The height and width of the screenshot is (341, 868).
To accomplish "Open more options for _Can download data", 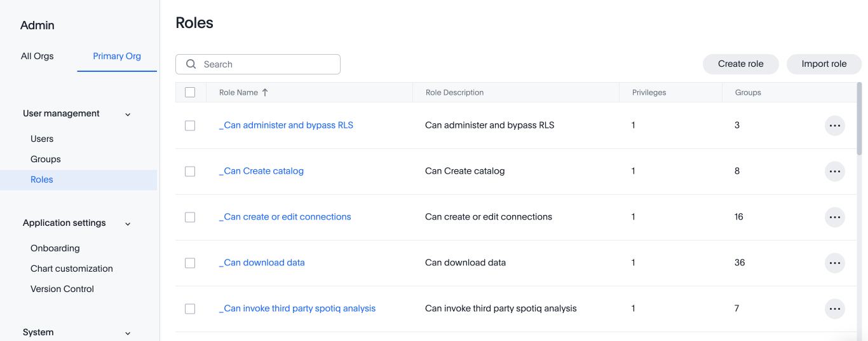I will (835, 263).
